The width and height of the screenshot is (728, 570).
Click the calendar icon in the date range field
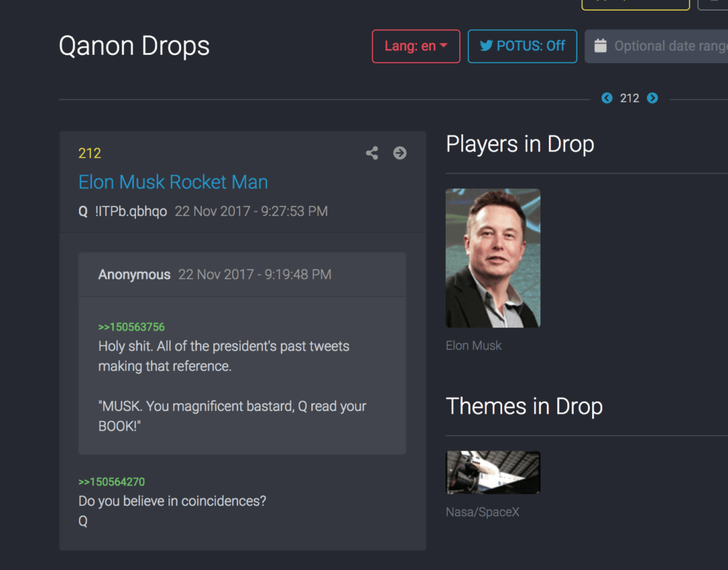[x=600, y=46]
